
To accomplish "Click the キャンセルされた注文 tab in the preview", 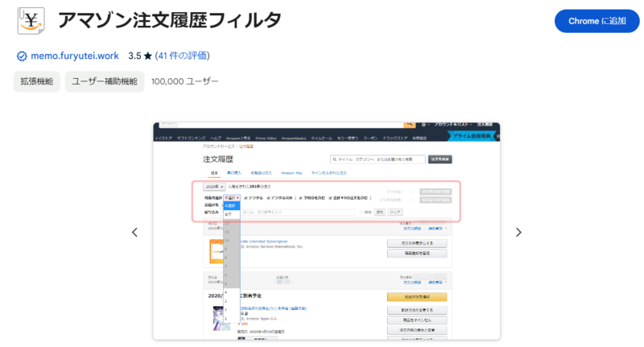I will (x=329, y=173).
